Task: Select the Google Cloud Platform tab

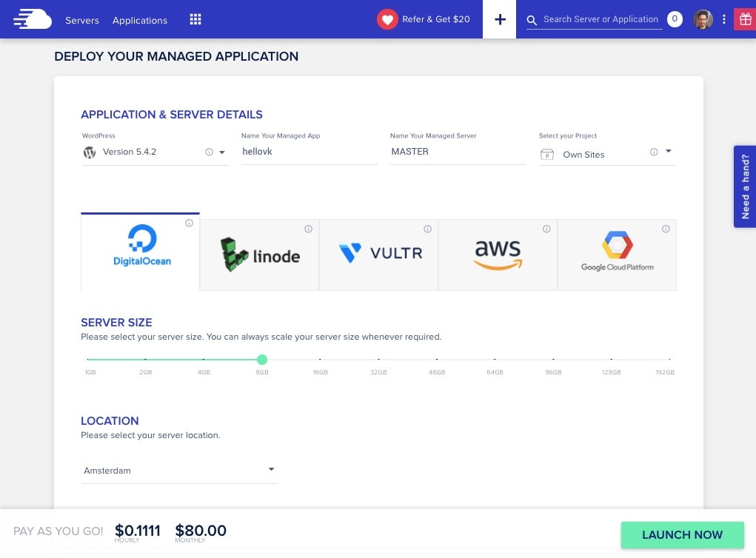Action: [617, 255]
